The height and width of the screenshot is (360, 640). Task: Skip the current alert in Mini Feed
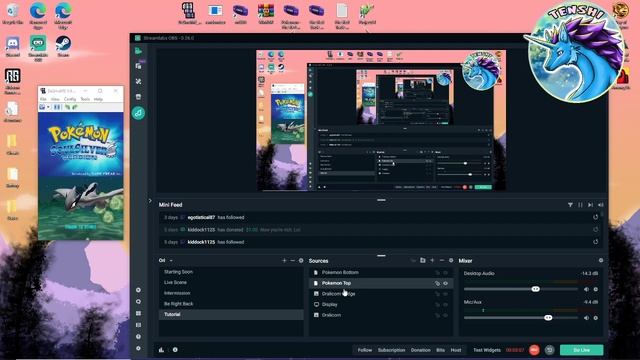point(590,205)
